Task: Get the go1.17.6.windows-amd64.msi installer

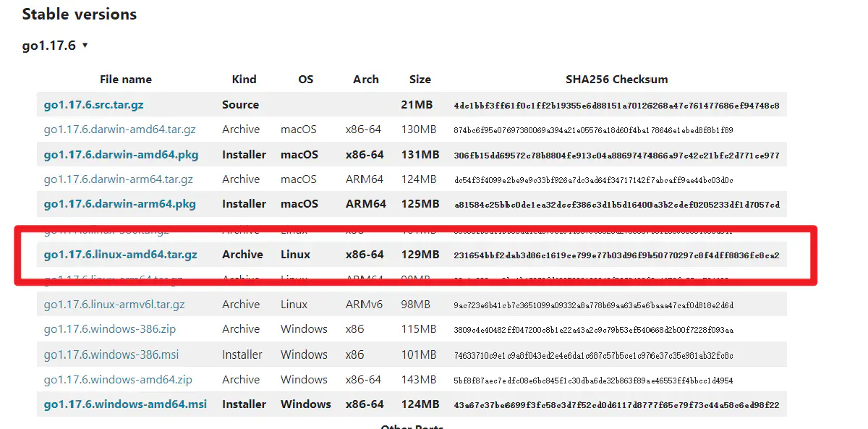Action: coord(125,404)
